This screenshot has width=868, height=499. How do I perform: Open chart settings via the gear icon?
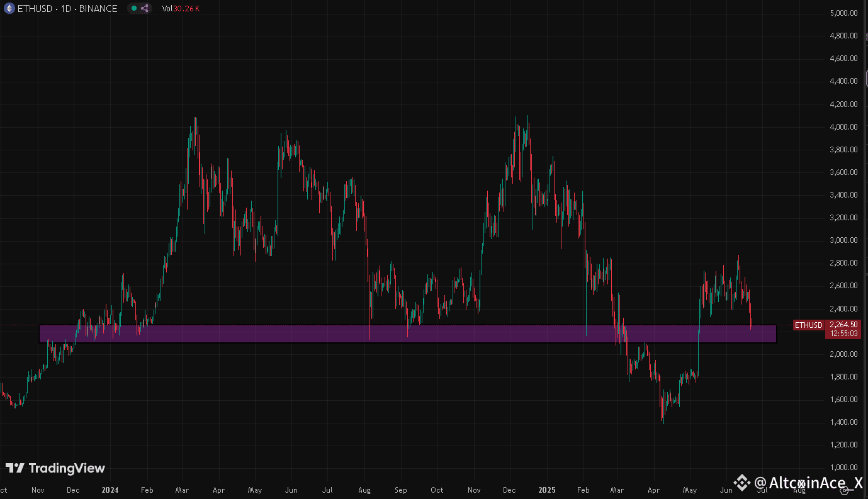(845, 490)
